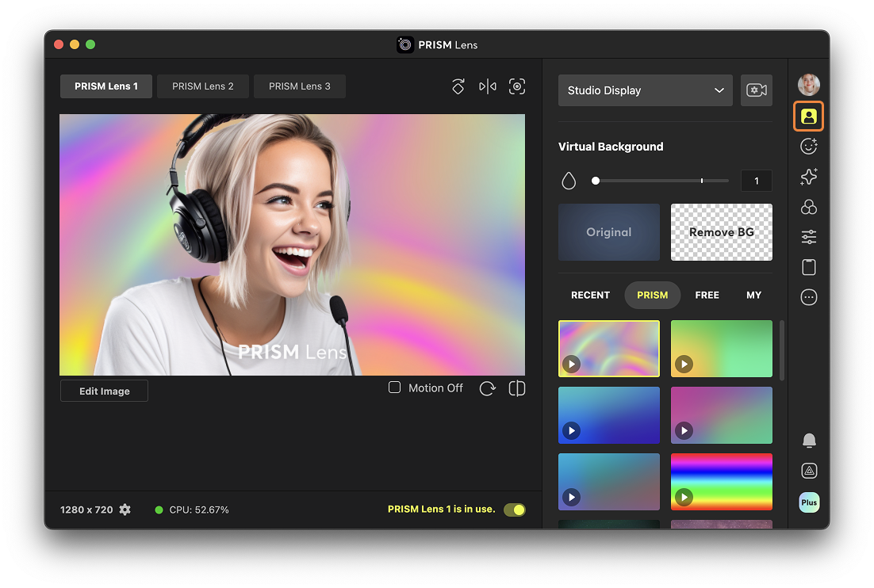Screen dimensions: 874x588
Task: Open camera settings next to Studio Display
Action: 757,90
